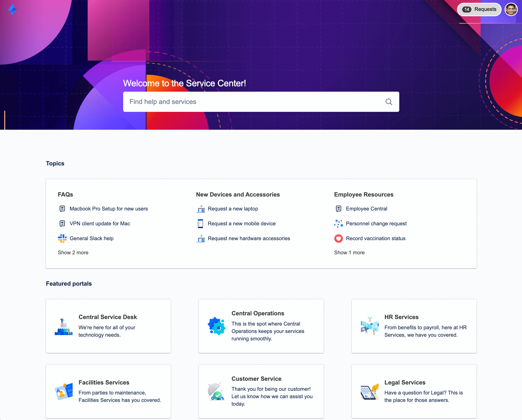522x420 pixels.
Task: Click the search magnifying glass icon
Action: (389, 102)
